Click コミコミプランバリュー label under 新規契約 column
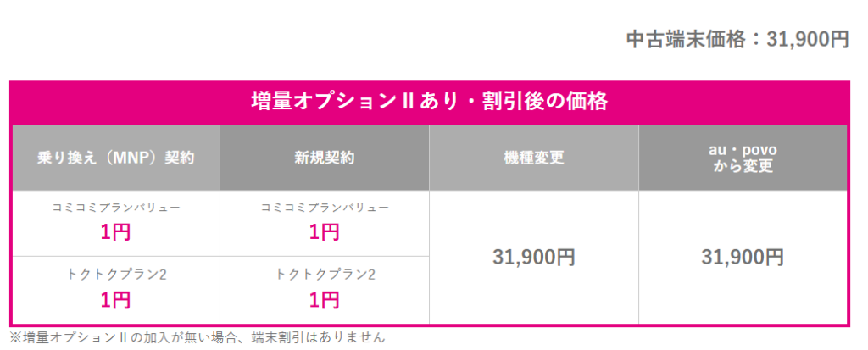This screenshot has height=350, width=868. (x=325, y=208)
